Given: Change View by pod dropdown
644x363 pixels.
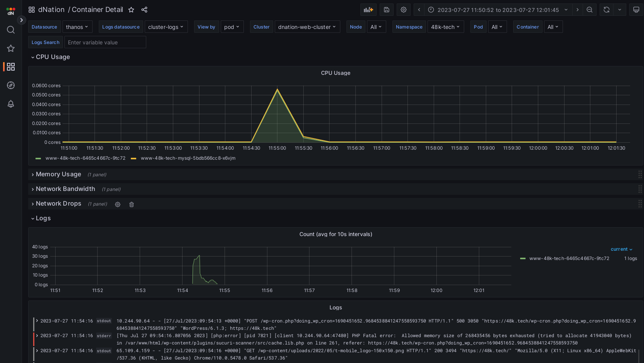Looking at the screenshot, I should pos(232,27).
